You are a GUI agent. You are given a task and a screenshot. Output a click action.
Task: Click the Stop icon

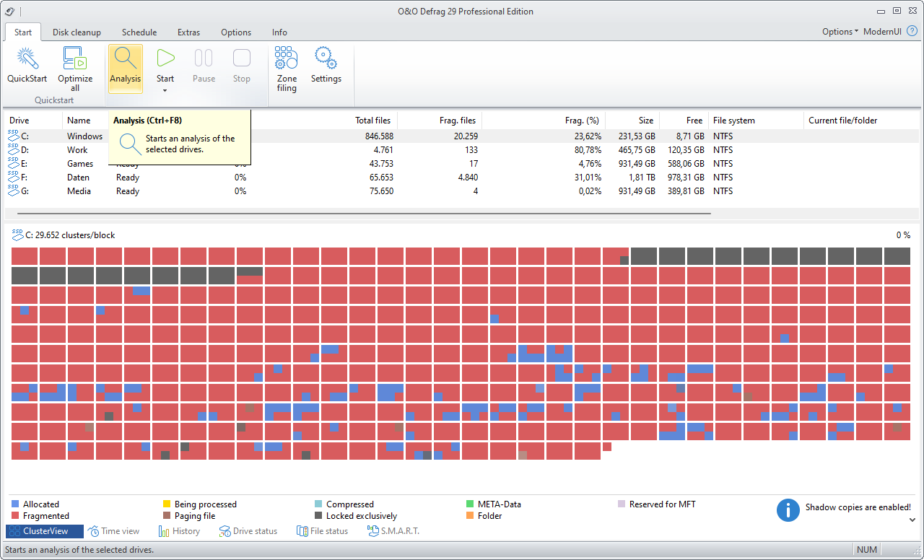tap(242, 58)
